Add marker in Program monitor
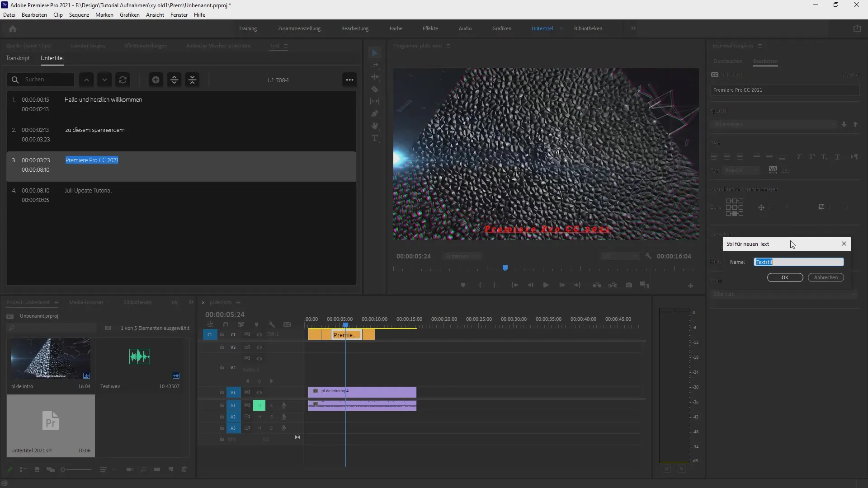 [463, 285]
